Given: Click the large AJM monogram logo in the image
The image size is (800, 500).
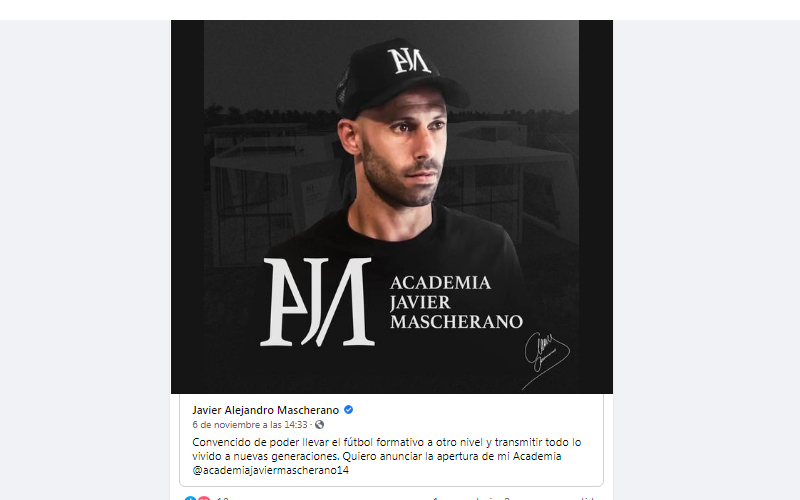Looking at the screenshot, I should coord(317,302).
